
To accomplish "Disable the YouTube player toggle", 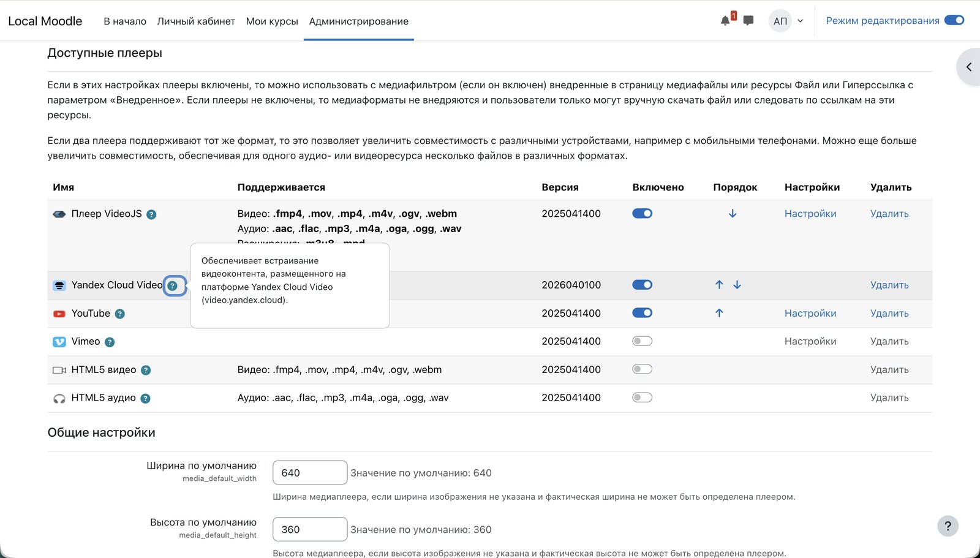I will pyautogui.click(x=642, y=312).
